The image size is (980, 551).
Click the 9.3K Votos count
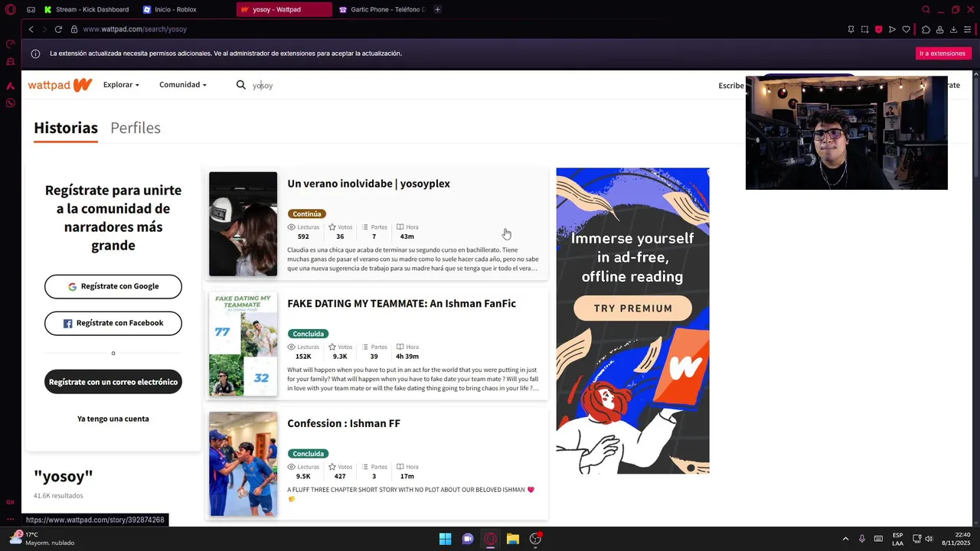pos(340,356)
